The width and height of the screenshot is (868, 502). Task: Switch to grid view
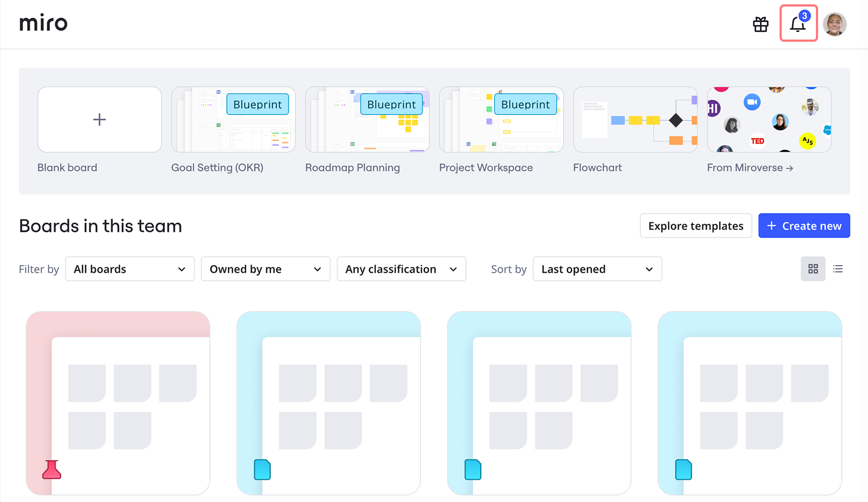(813, 269)
